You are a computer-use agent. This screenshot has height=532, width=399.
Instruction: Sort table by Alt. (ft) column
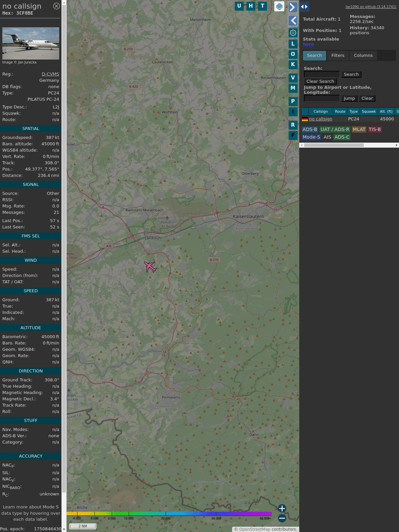386,112
